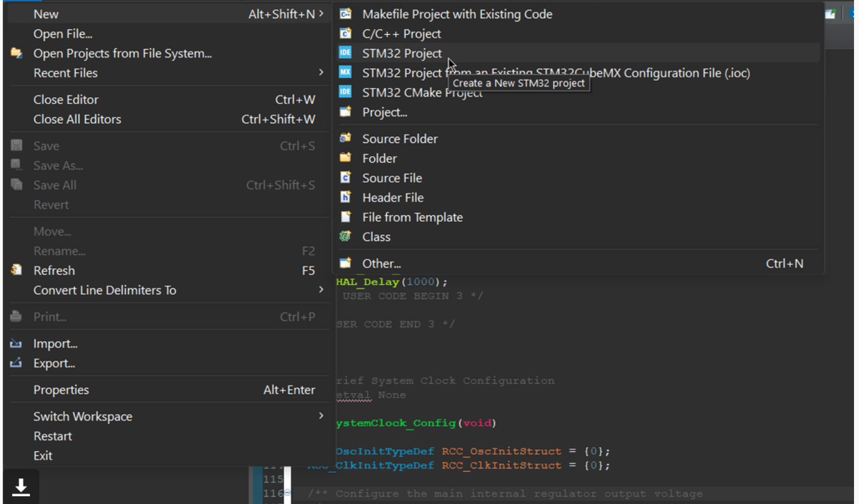Select STM32 Project from existing .ioc file
Viewport: 859px width, 504px height.
tap(578, 73)
